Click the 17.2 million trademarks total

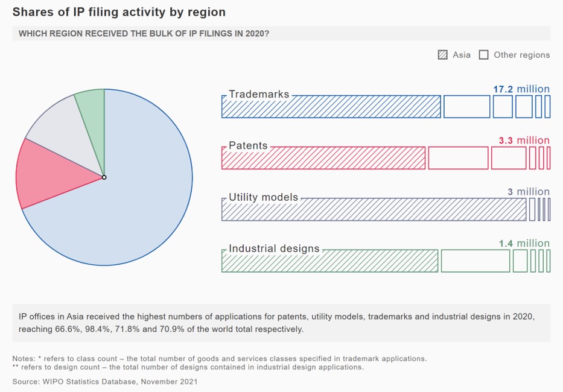coord(521,89)
